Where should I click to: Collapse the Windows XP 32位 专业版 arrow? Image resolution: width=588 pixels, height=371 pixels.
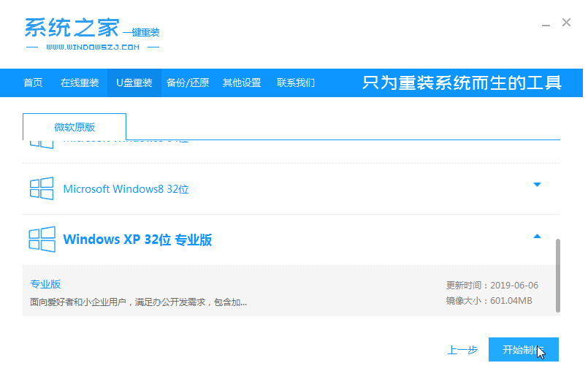tap(537, 236)
